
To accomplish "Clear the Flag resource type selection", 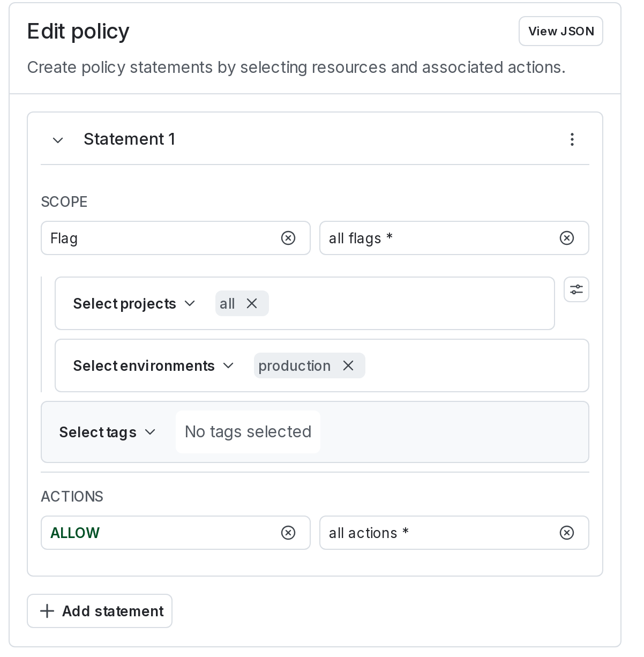I will click(x=289, y=238).
